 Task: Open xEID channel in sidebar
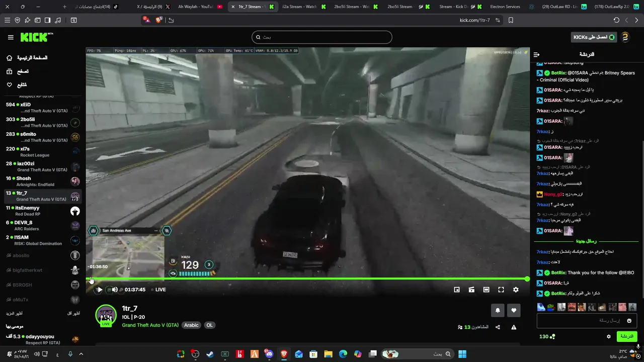pyautogui.click(x=43, y=108)
